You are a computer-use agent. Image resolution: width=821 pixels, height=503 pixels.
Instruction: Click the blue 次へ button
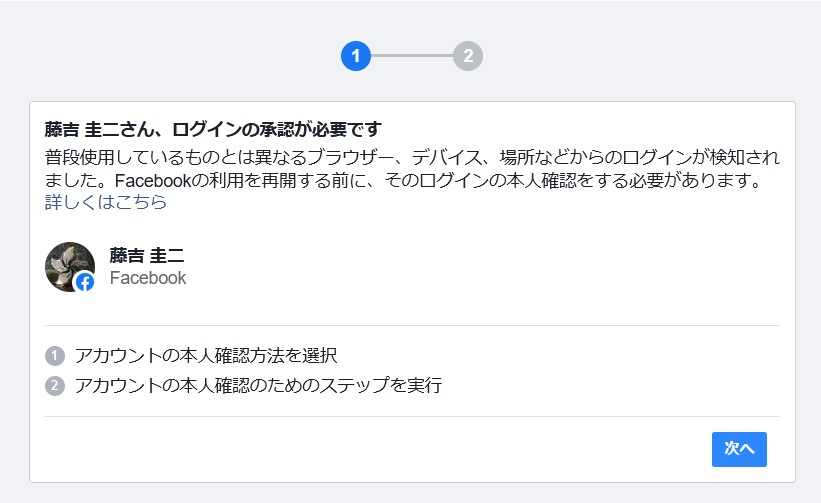pos(739,449)
